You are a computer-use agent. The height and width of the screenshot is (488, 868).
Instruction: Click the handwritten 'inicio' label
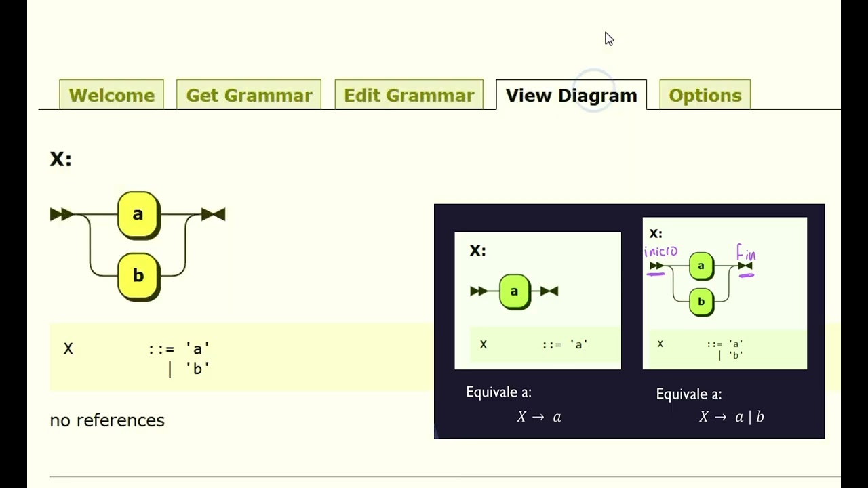pos(660,252)
